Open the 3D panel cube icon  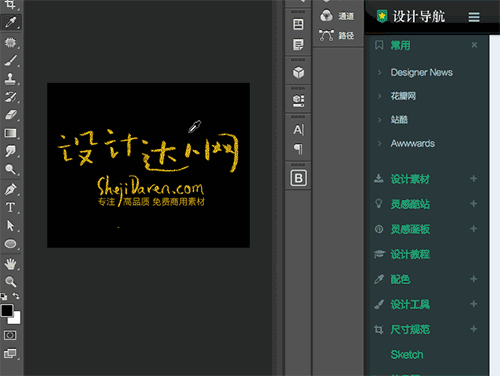(298, 72)
